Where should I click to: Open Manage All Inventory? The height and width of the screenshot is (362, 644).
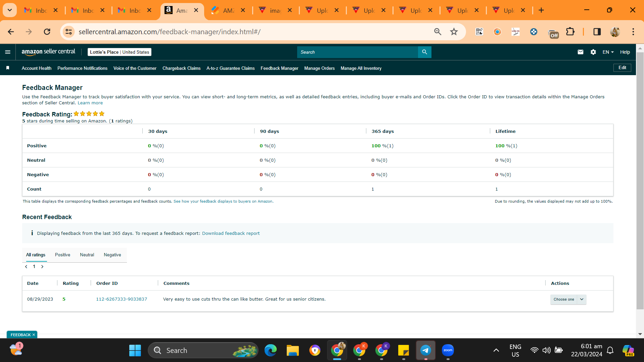pyautogui.click(x=361, y=68)
